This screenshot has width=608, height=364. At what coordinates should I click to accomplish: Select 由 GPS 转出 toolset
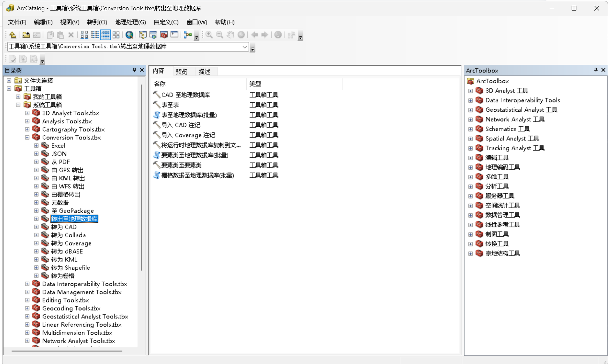(x=67, y=170)
